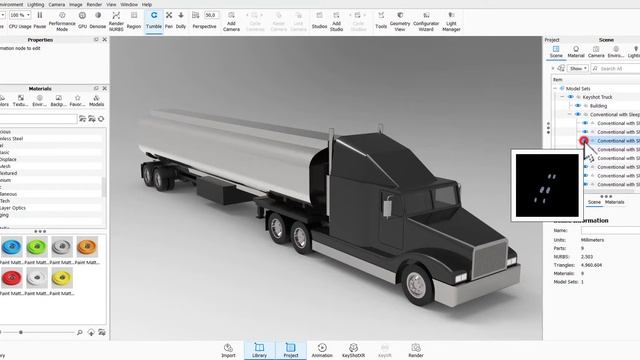Toggle Render NURBS
This screenshot has width=640, height=360.
coord(116,21)
